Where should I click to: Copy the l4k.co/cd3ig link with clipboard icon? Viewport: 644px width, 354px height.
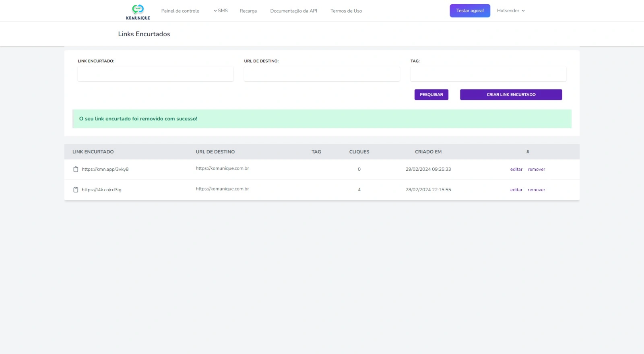pyautogui.click(x=76, y=190)
